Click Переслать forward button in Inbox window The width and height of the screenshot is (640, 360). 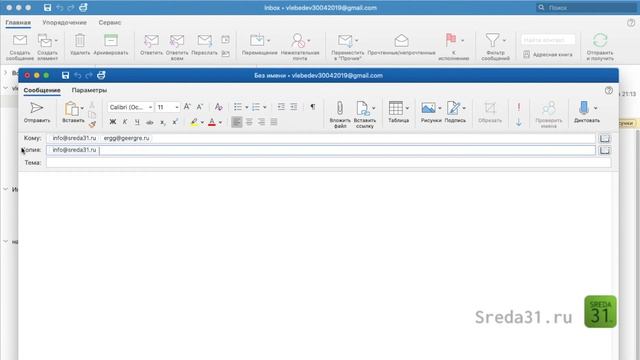(204, 44)
